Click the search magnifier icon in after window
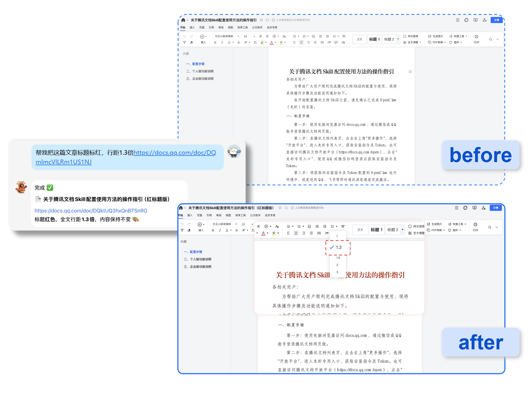Image resolution: width=532 pixels, height=399 pixels. point(489,227)
